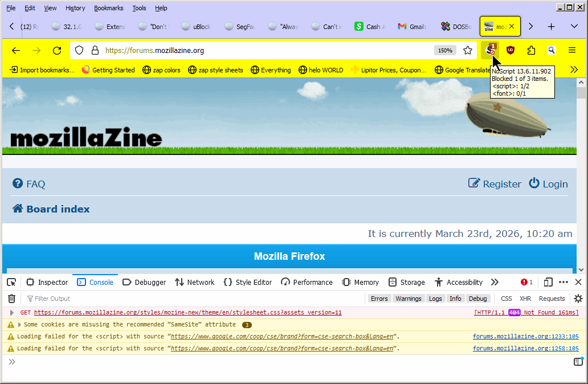Screen dimensions: 588x384
Task: Toggle the XHR console filter
Action: (525, 299)
